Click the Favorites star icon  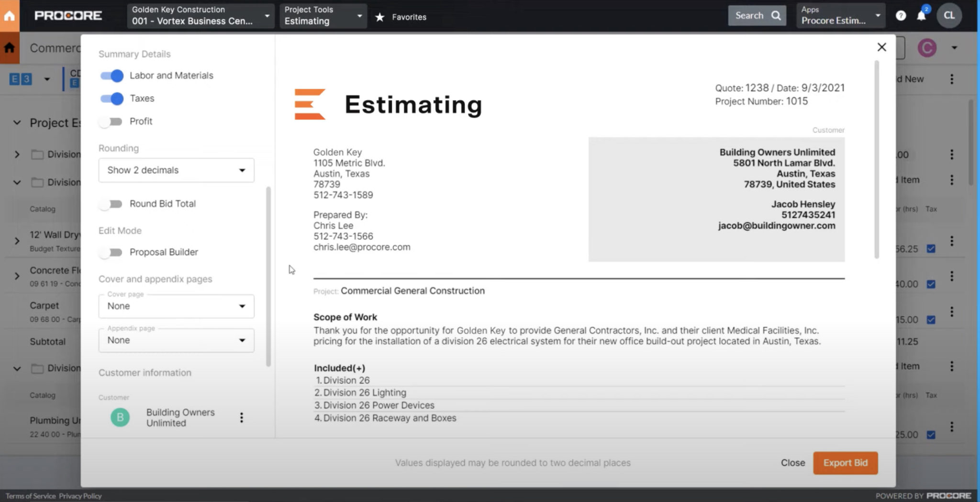(x=380, y=17)
